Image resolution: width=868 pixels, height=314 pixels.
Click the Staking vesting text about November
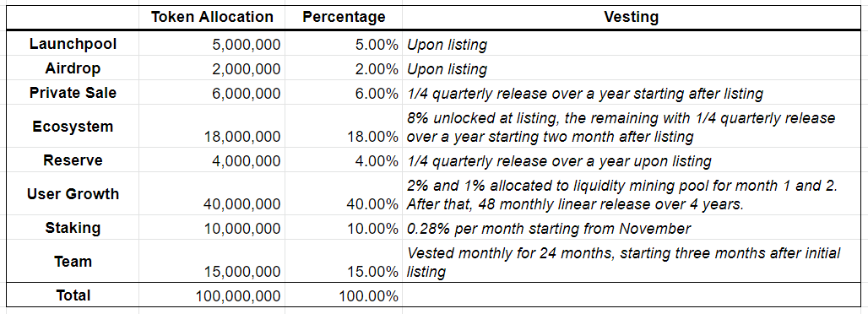tap(549, 228)
